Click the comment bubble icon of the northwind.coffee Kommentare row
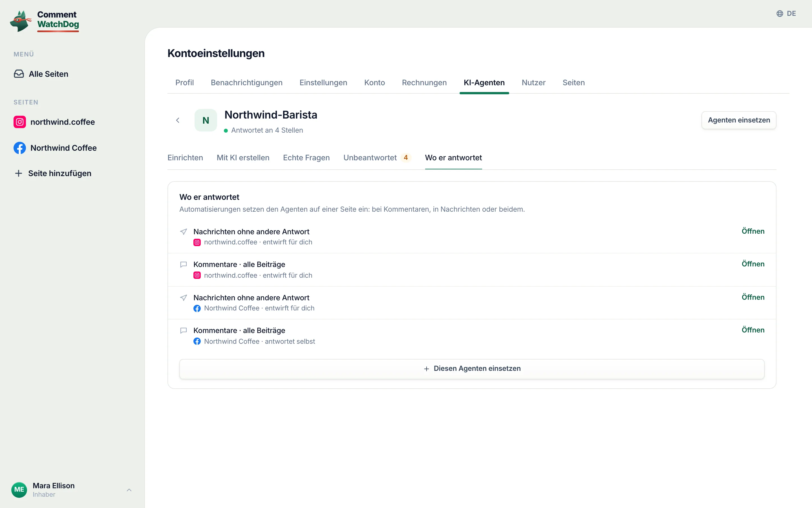The height and width of the screenshot is (508, 812). click(184, 264)
